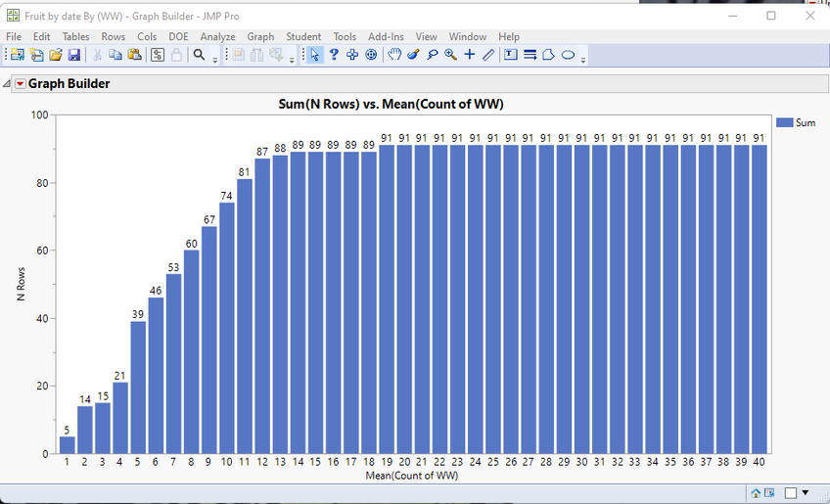Click the Text annotation tool
This screenshot has height=504, width=830.
[511, 55]
